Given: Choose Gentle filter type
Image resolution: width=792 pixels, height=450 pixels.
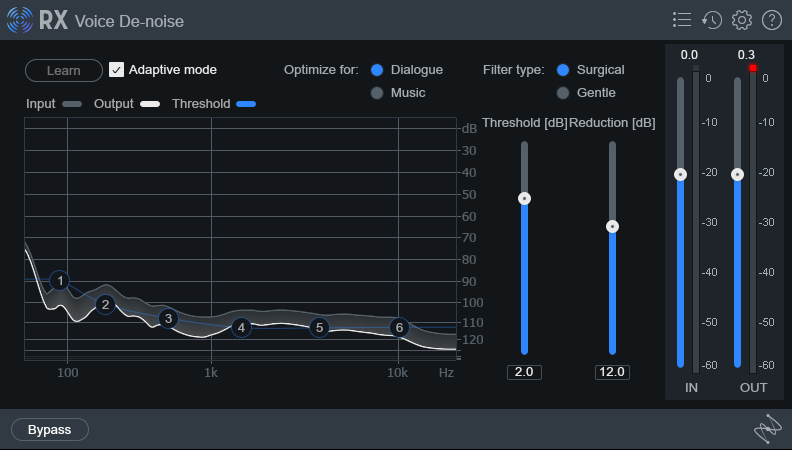Looking at the screenshot, I should click(563, 93).
